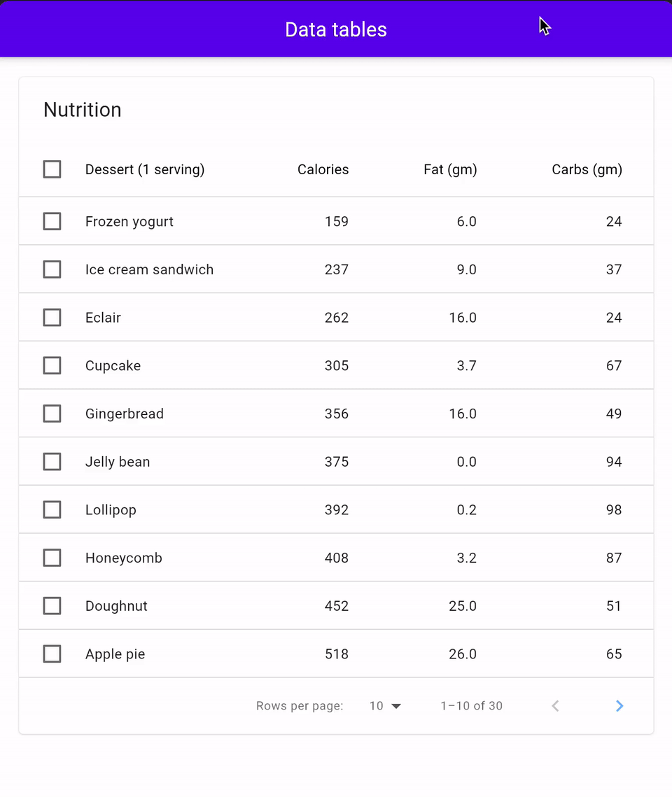Select the Honeycomb row checkbox
Screen dimensions: 672x797
pyautogui.click(x=52, y=558)
